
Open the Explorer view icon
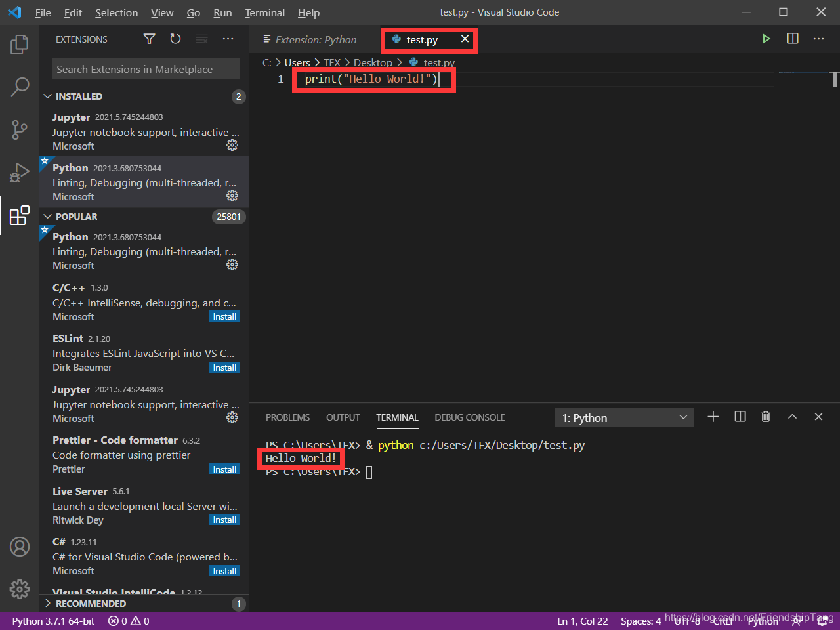(x=19, y=44)
